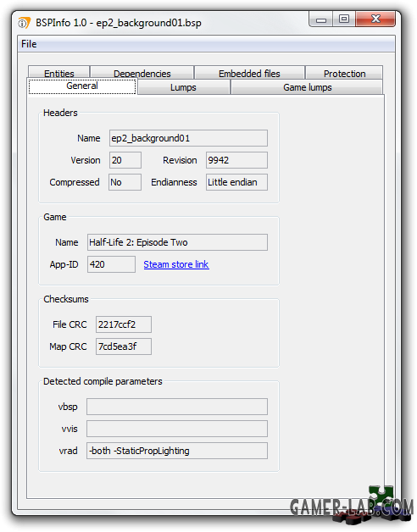Select the General tab

point(82,86)
